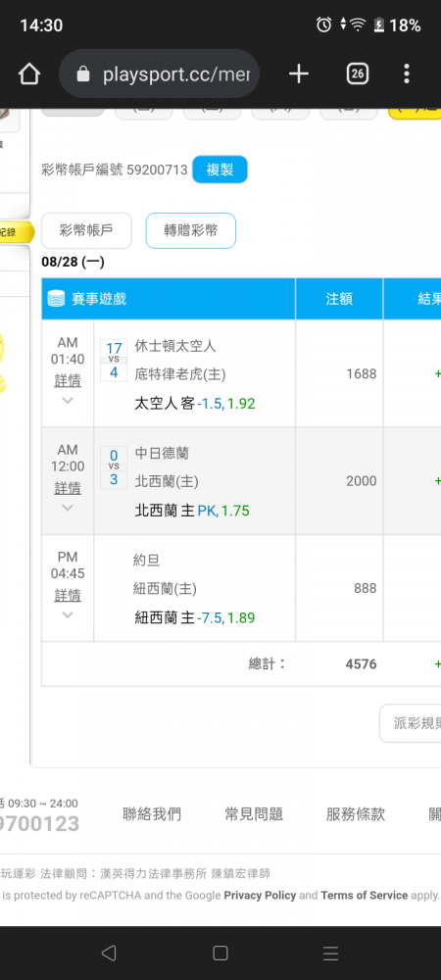Tap the browser home icon
This screenshot has height=980, width=441.
tap(28, 74)
